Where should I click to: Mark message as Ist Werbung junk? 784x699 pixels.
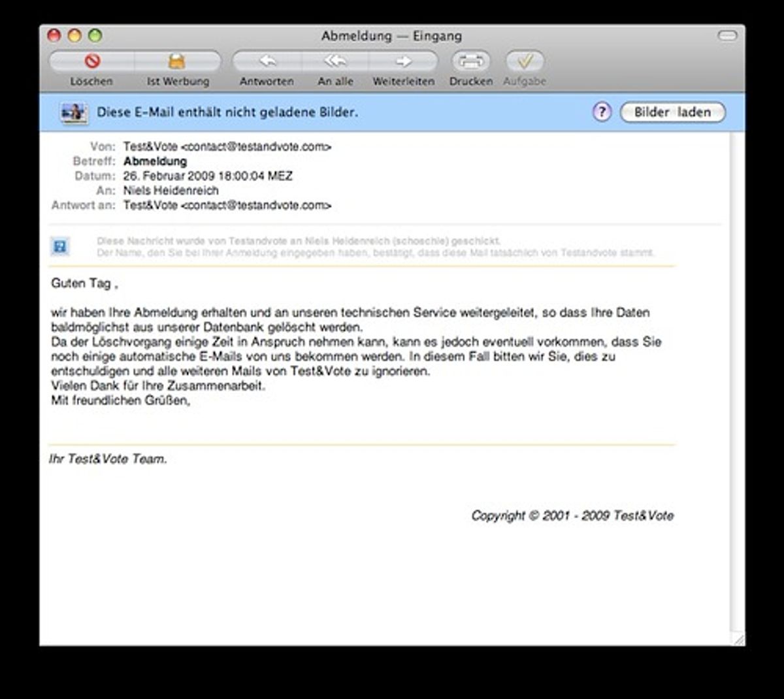(x=178, y=61)
